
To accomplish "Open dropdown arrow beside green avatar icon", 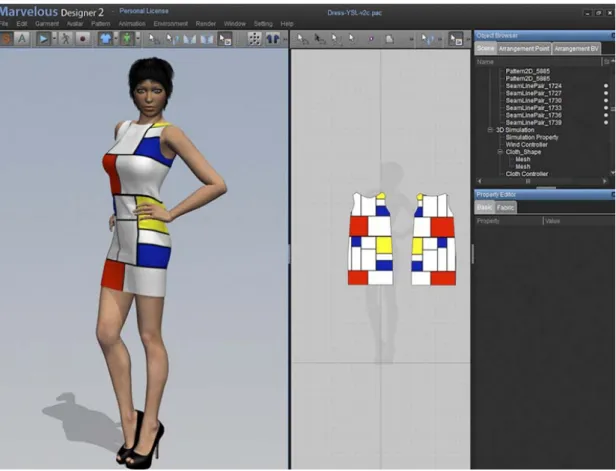I will 138,39.
